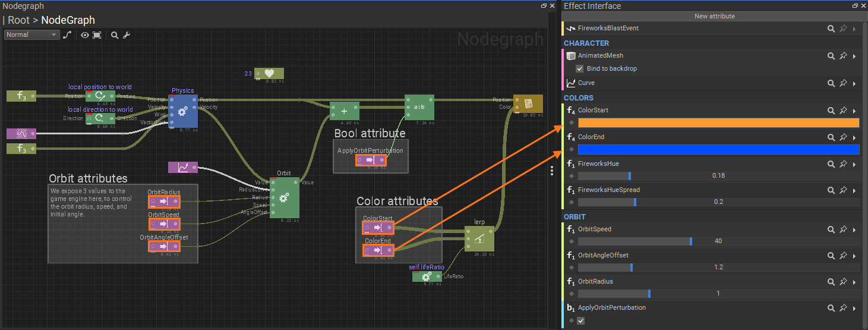Search for OrbitAngleOffset with its magnifier
Viewport: 868px width, 330px height.
pyautogui.click(x=832, y=256)
